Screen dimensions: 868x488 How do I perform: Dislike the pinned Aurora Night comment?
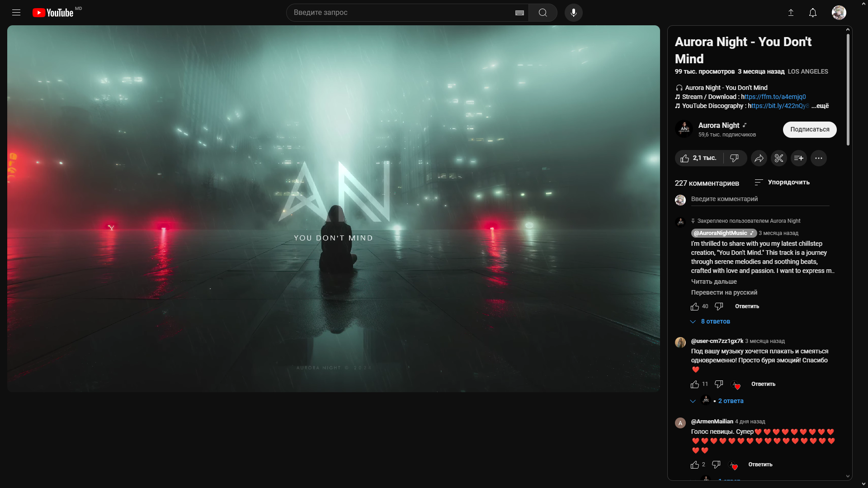click(x=719, y=306)
